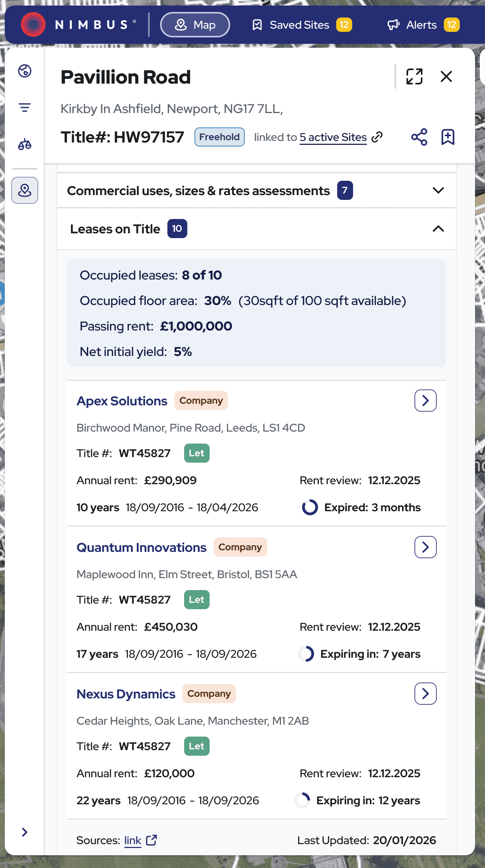485x868 pixels.
Task: Open the Map view button
Action: [195, 25]
